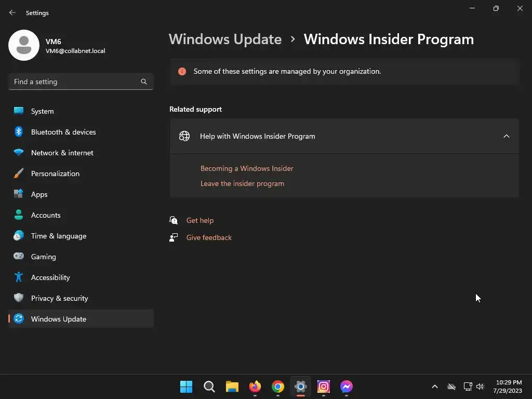Open Instagram from the taskbar
This screenshot has width=532, height=399.
point(323,387)
